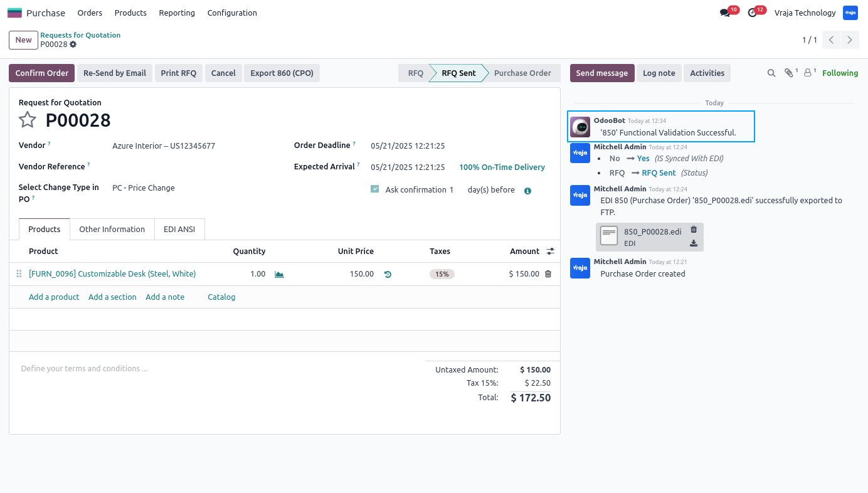Switch to the EDI ANSI tab
The image size is (868, 493).
click(x=179, y=230)
